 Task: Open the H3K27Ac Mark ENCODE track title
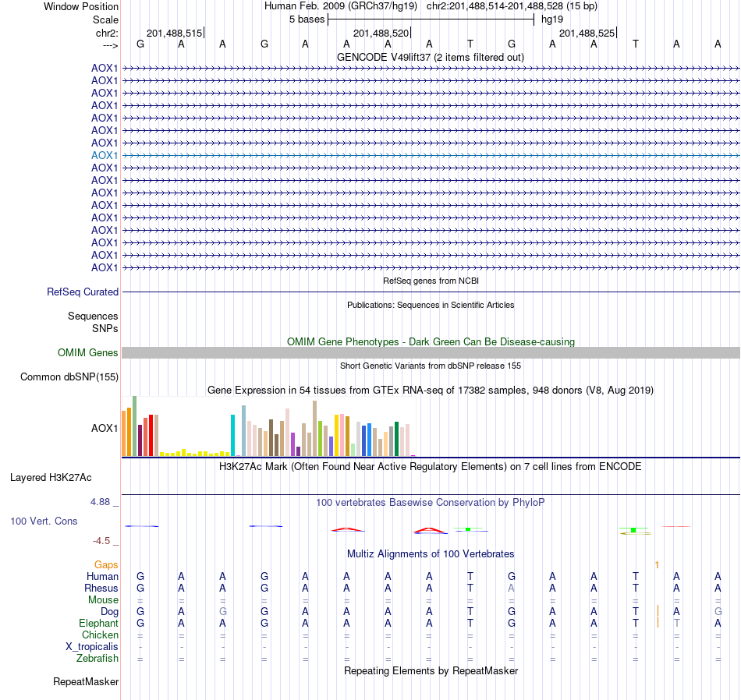pos(431,467)
